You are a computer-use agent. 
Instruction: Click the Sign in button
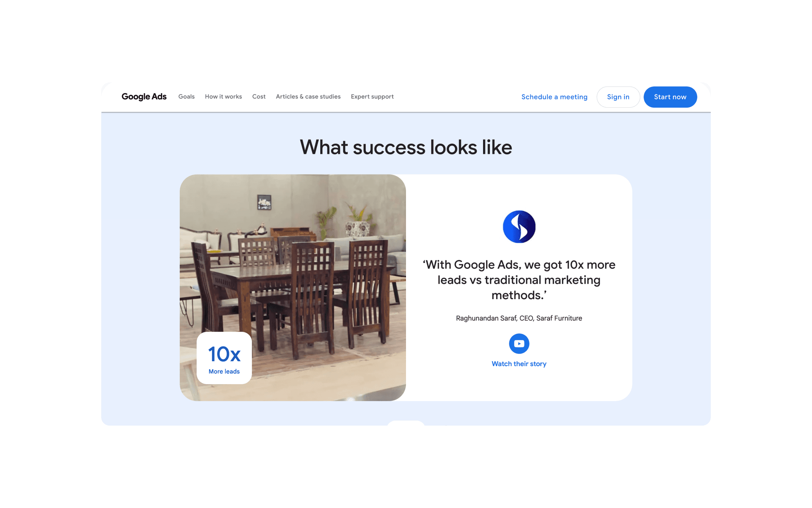(618, 97)
